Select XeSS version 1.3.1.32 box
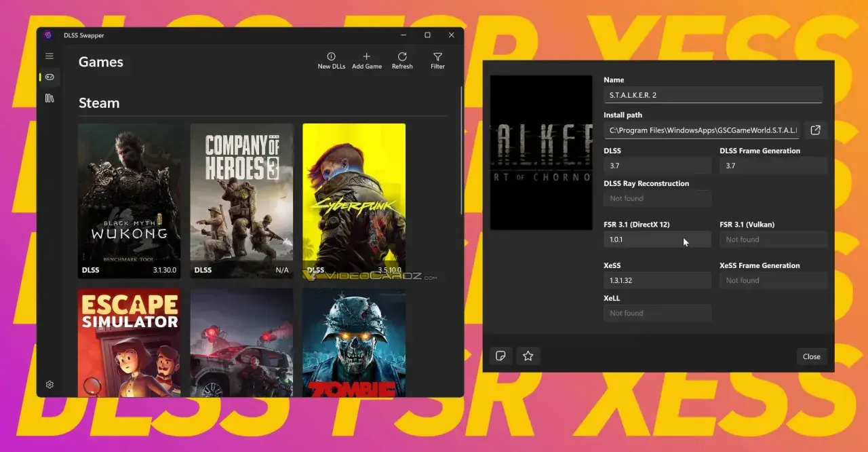868x452 pixels. pyautogui.click(x=657, y=280)
